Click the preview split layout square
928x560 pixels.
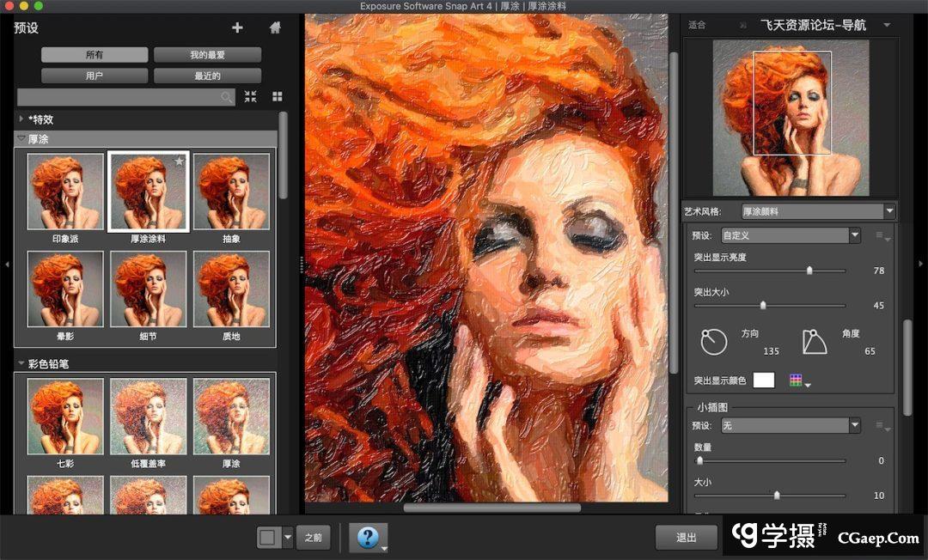coord(268,538)
